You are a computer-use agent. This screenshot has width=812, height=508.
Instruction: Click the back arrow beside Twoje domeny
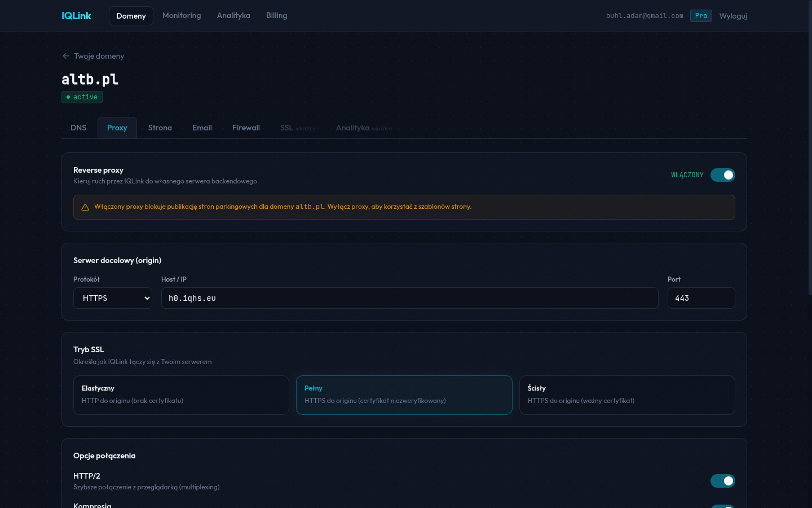click(65, 56)
